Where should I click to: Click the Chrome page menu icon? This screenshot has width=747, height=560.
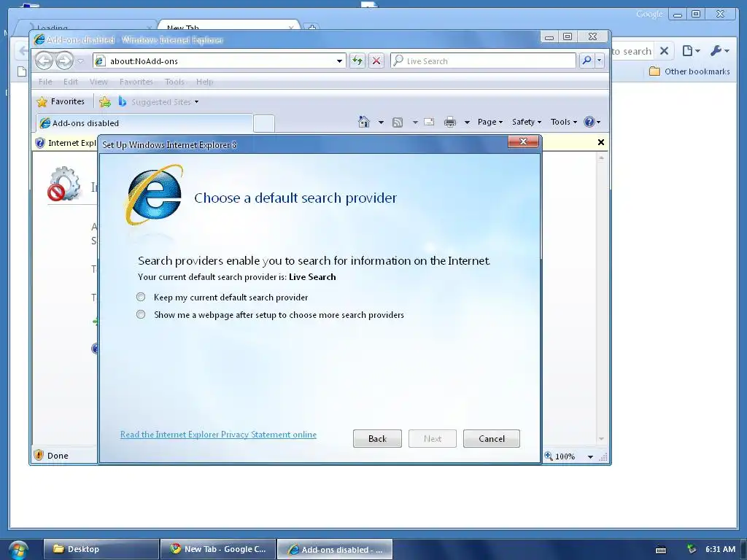pyautogui.click(x=691, y=50)
